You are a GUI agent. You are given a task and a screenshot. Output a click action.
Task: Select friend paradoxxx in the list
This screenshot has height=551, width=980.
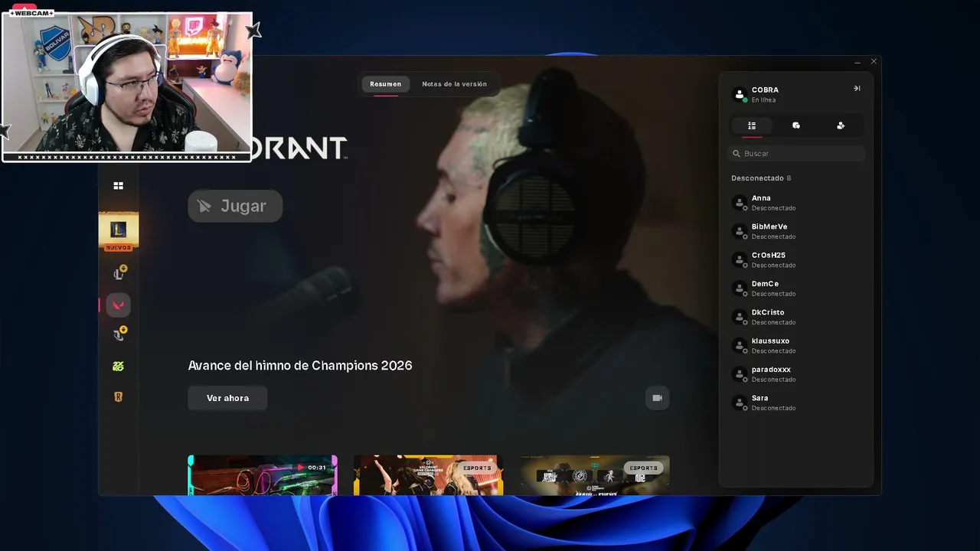pos(796,374)
